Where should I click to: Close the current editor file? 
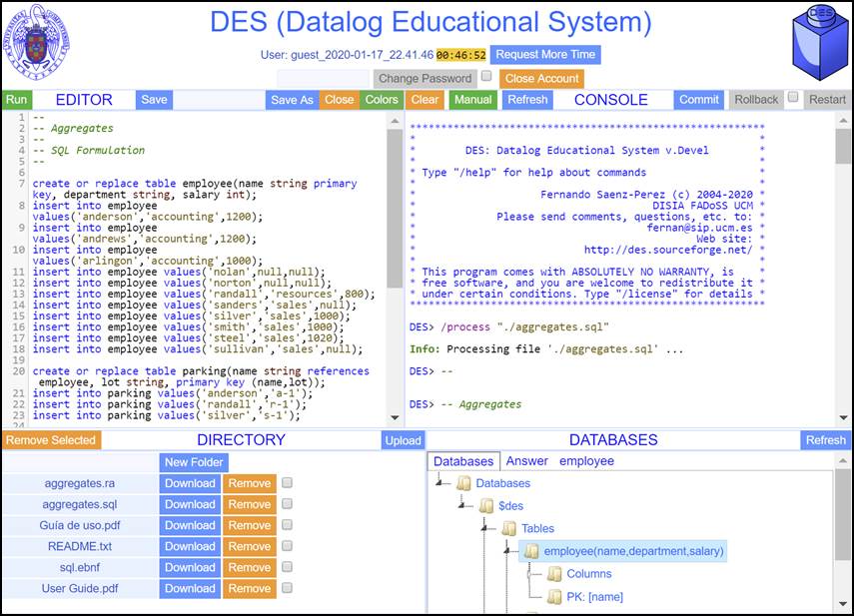click(x=340, y=100)
